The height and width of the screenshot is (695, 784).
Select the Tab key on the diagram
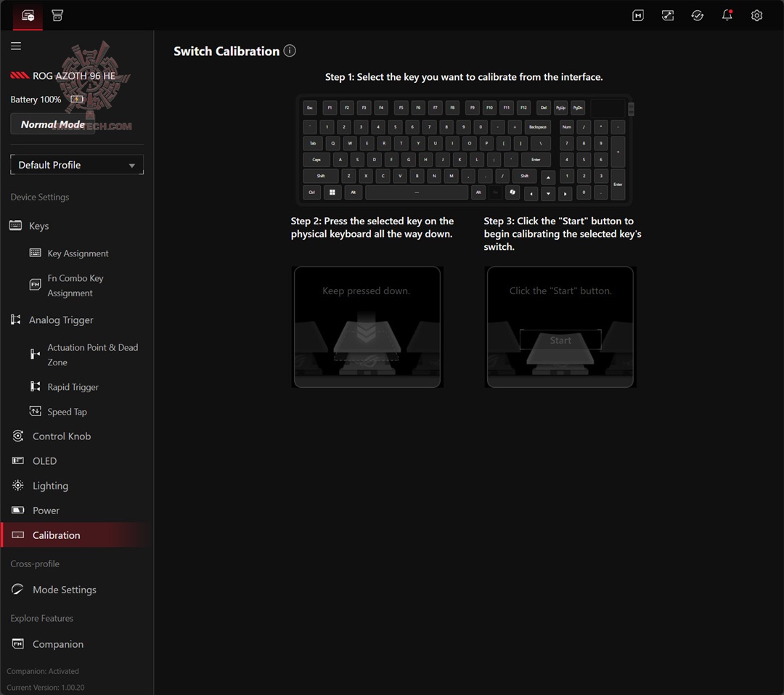coord(313,144)
